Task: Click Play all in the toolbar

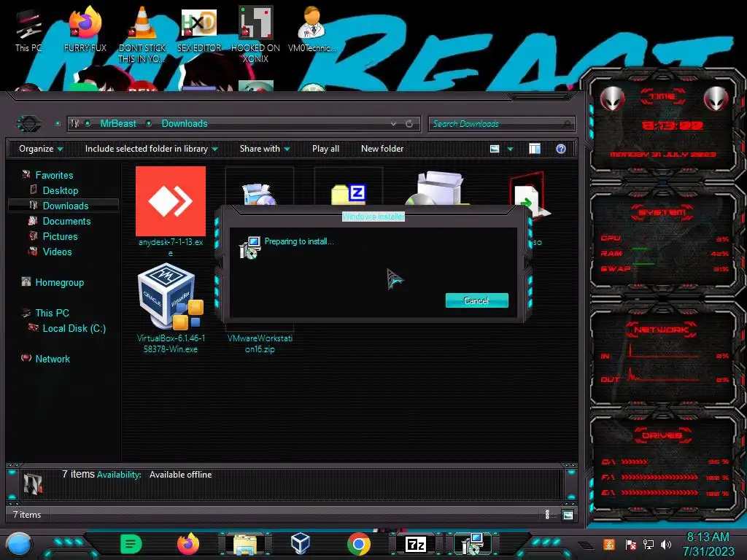Action: (x=325, y=149)
